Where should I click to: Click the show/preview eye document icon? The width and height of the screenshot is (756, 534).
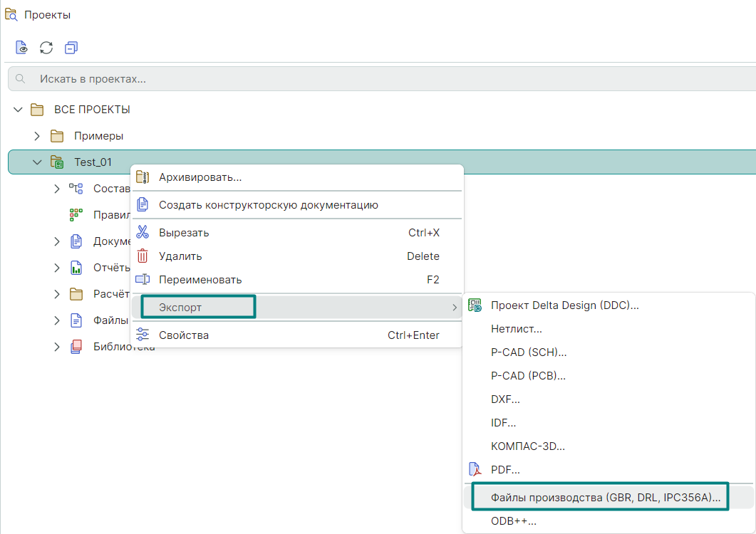point(22,48)
